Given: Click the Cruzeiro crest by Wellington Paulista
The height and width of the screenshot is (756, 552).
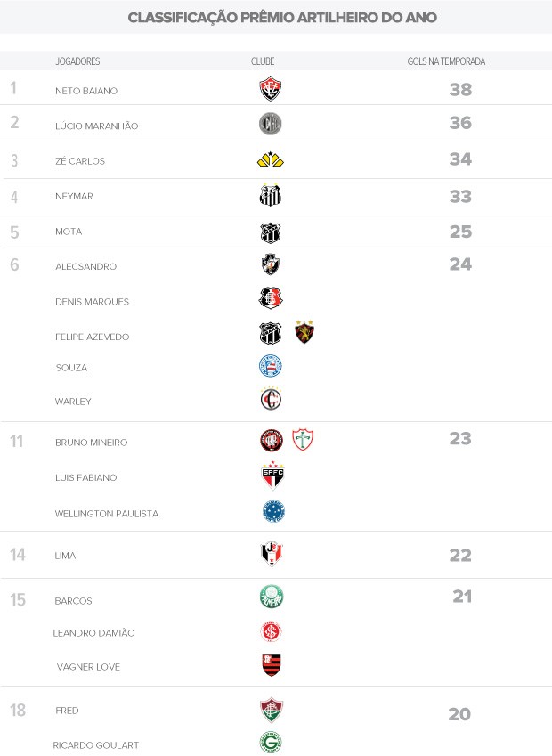Looking at the screenshot, I should (273, 511).
